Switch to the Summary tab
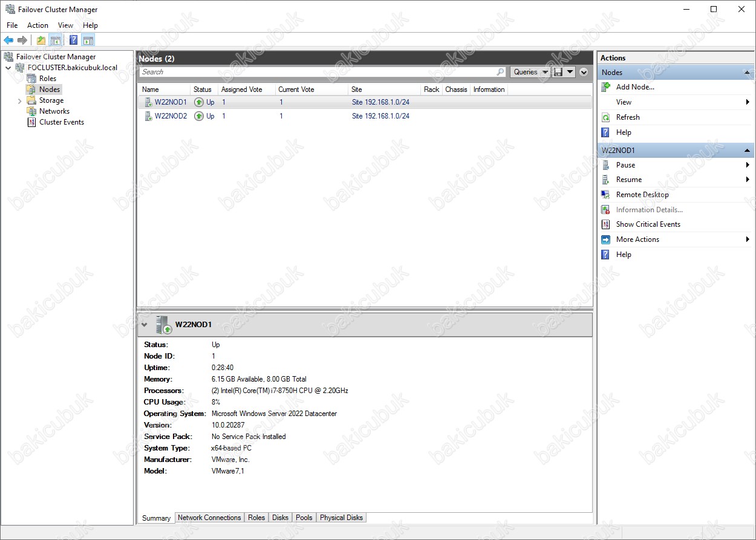The height and width of the screenshot is (540, 756). pyautogui.click(x=156, y=518)
